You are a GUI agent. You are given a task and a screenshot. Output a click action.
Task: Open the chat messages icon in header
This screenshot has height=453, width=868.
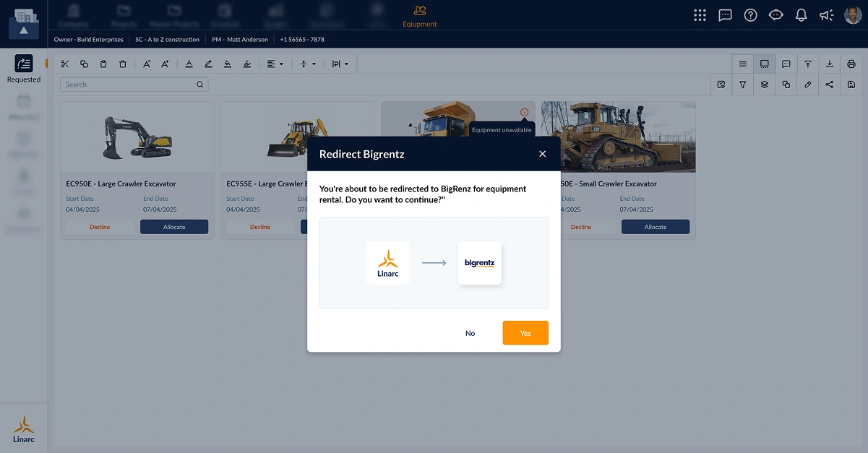point(725,15)
